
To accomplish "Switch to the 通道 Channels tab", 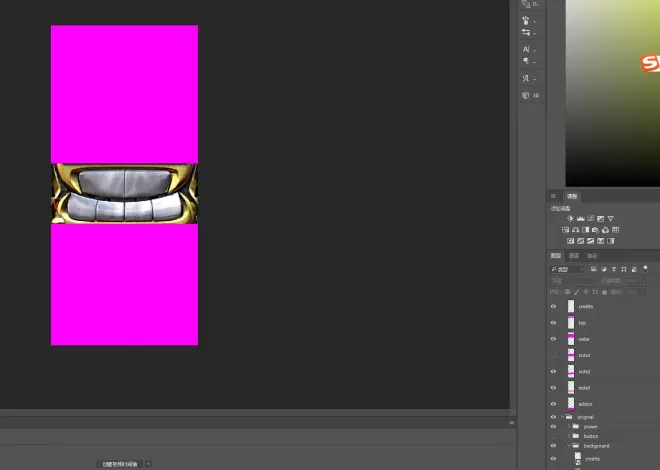I will coord(574,256).
